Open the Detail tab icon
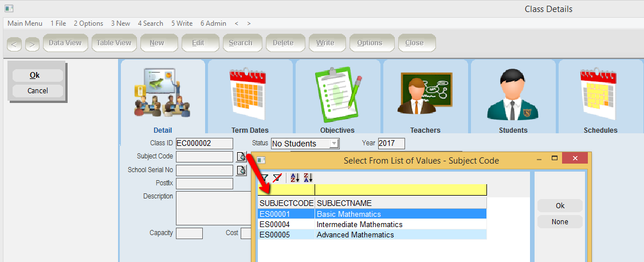The height and width of the screenshot is (262, 644). click(163, 93)
